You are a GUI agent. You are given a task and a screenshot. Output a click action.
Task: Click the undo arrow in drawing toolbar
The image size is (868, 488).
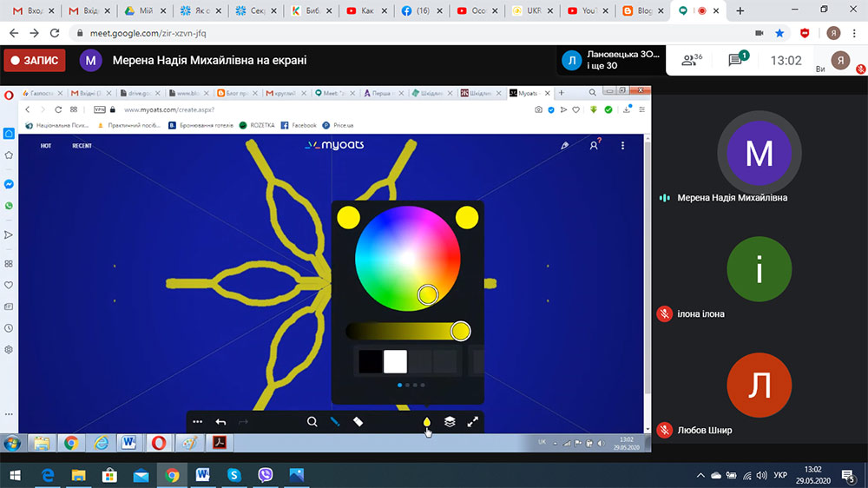tap(220, 422)
